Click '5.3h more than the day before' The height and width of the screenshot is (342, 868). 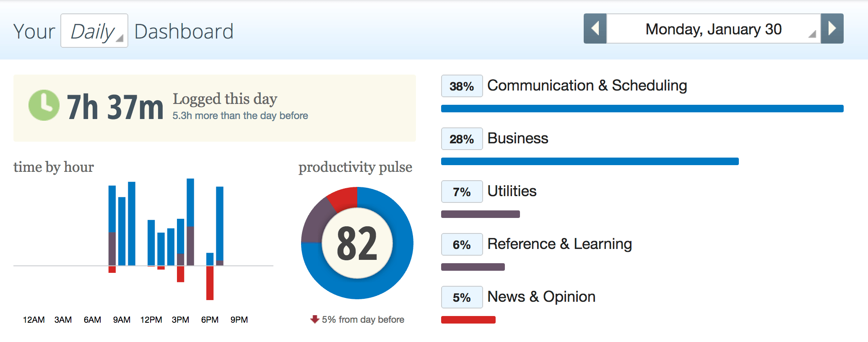click(240, 116)
